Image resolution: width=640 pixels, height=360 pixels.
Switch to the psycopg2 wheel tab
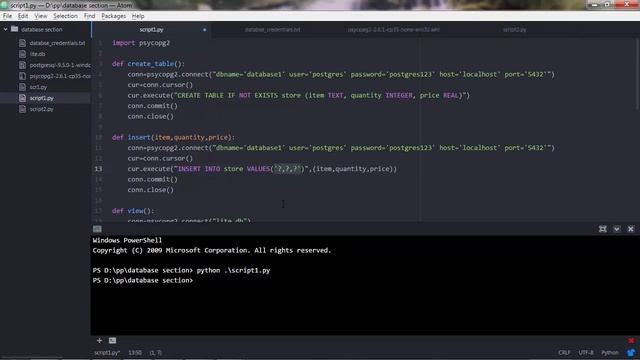tap(393, 29)
